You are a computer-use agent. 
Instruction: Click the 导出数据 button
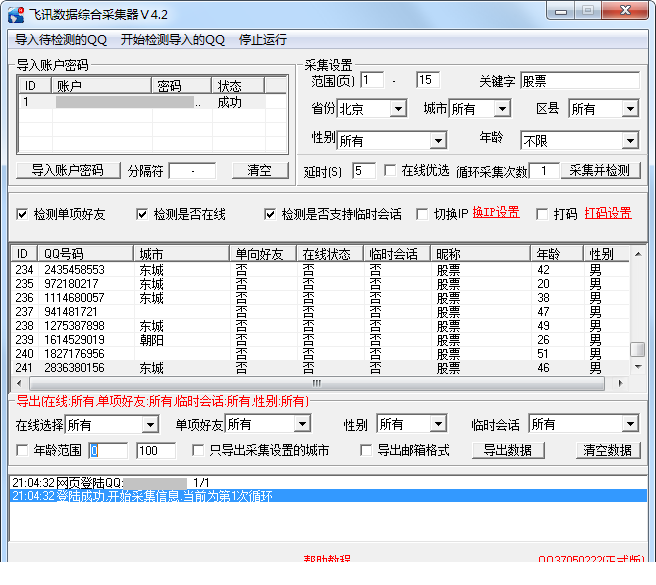[508, 450]
